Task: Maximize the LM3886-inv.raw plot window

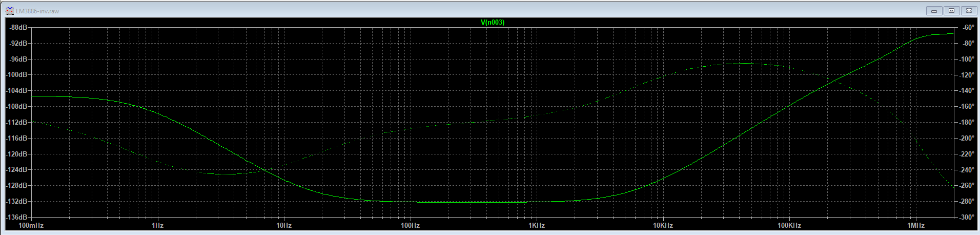Action: point(951,11)
